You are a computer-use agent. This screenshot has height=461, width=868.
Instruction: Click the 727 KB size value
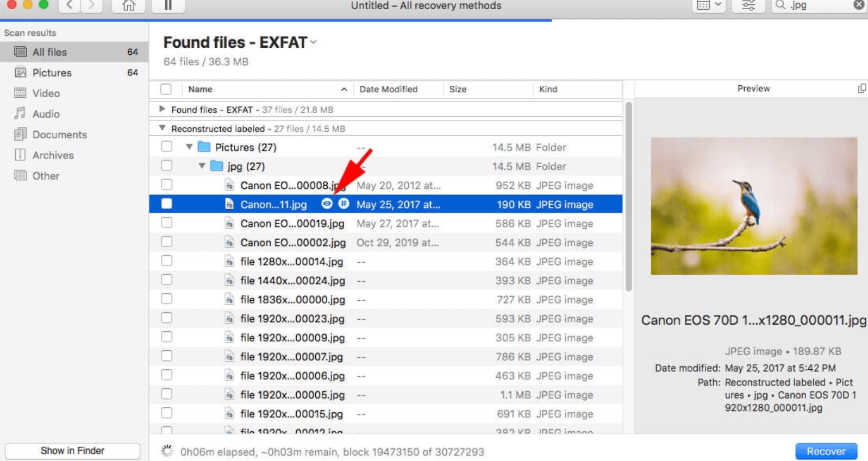click(513, 300)
